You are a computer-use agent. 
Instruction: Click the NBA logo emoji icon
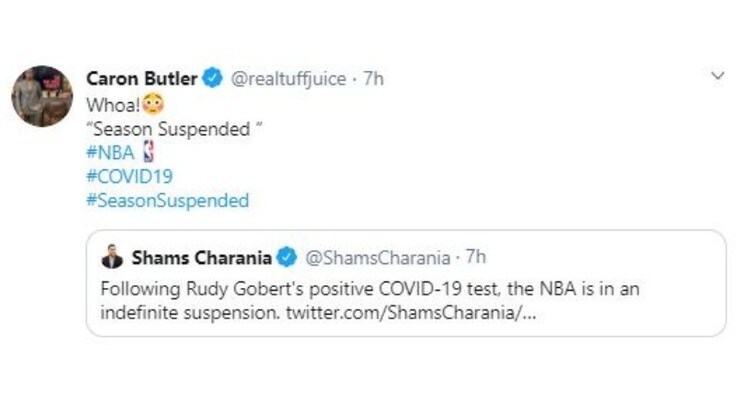tap(148, 151)
